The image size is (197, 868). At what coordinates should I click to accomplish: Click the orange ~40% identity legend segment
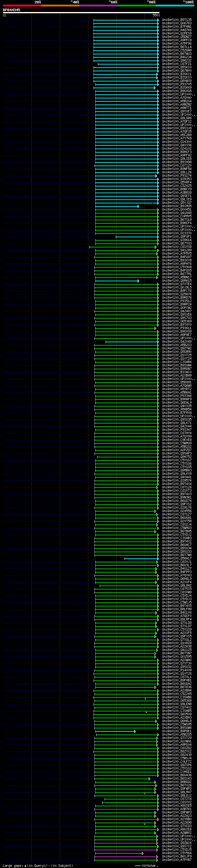point(60,6)
